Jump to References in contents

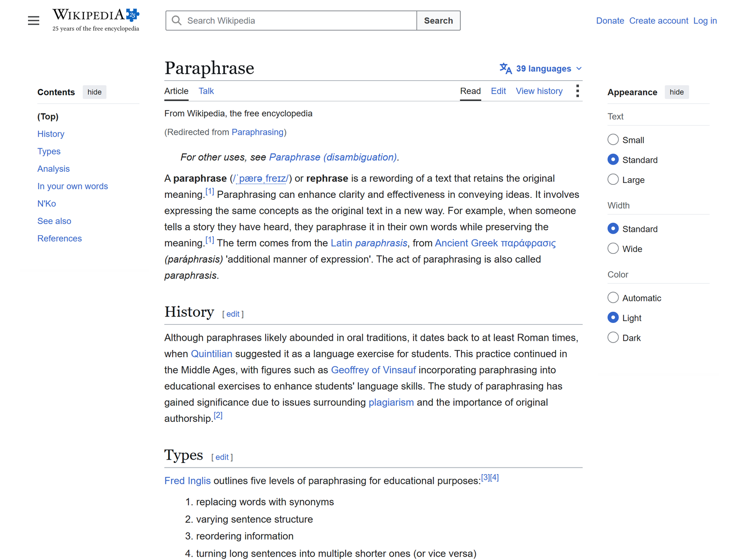(60, 238)
